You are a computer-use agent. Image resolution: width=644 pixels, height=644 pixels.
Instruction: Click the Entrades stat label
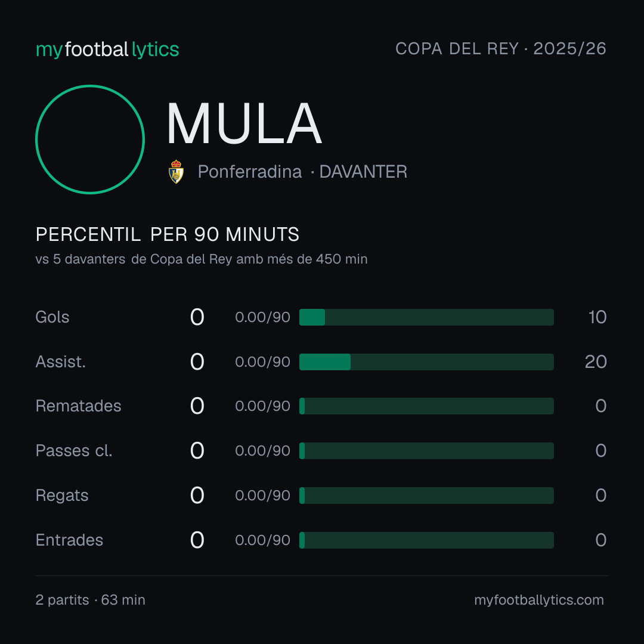69,540
